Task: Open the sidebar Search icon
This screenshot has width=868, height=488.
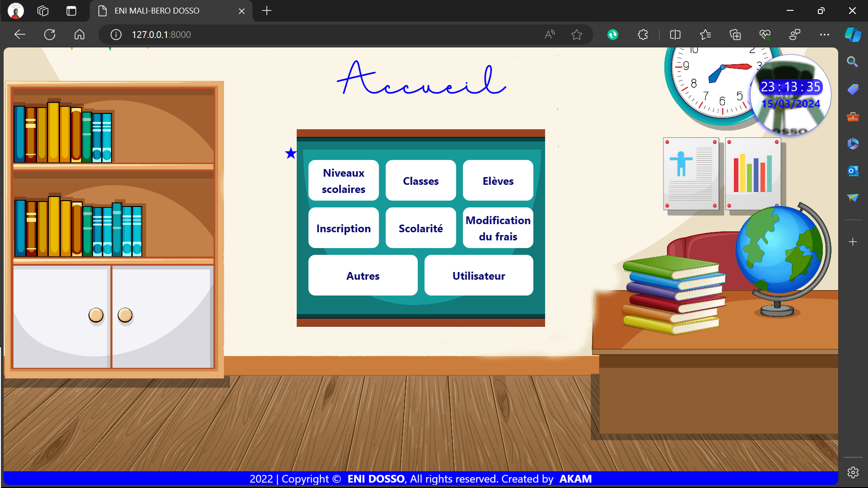Action: [x=853, y=62]
